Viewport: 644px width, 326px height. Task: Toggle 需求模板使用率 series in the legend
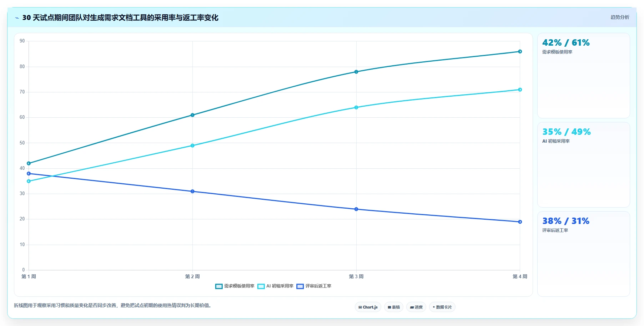pos(235,286)
